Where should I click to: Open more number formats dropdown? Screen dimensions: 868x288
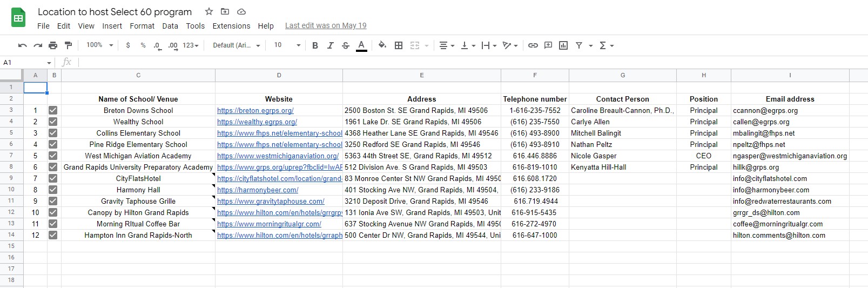(191, 45)
